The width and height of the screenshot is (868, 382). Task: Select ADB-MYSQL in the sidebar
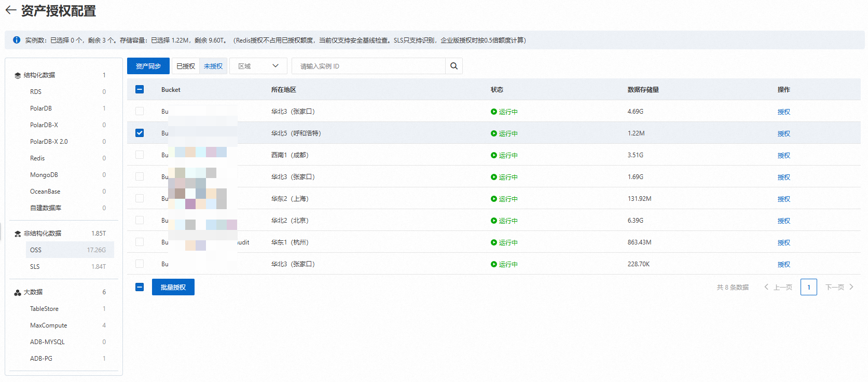click(70, 342)
